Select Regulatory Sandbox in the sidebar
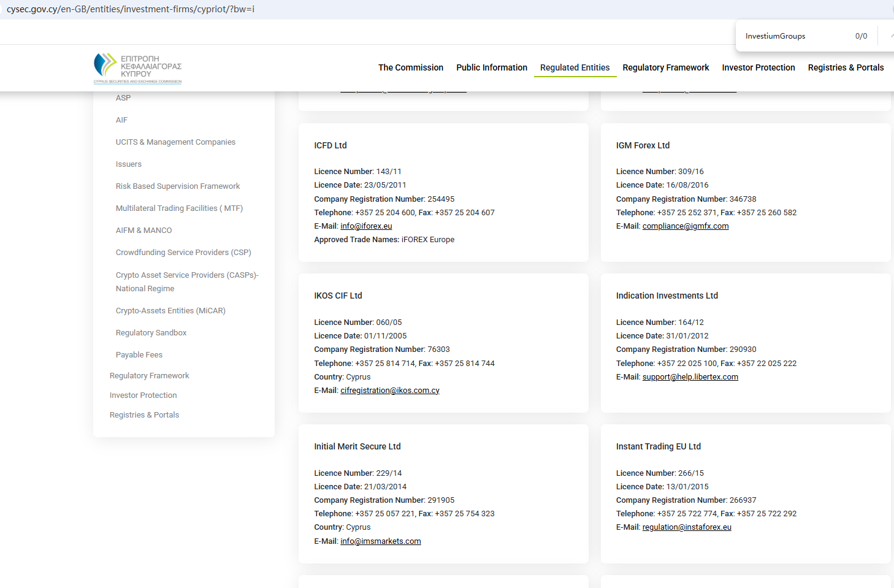894x588 pixels. [x=151, y=333]
